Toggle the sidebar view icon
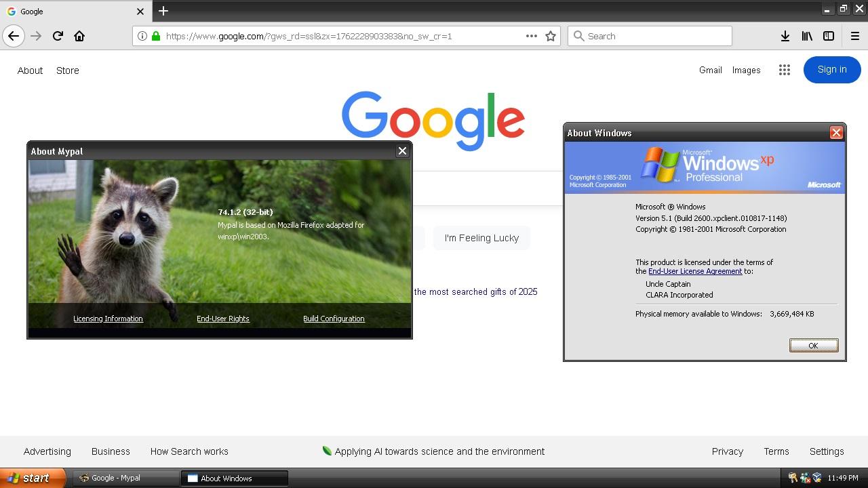 click(829, 36)
